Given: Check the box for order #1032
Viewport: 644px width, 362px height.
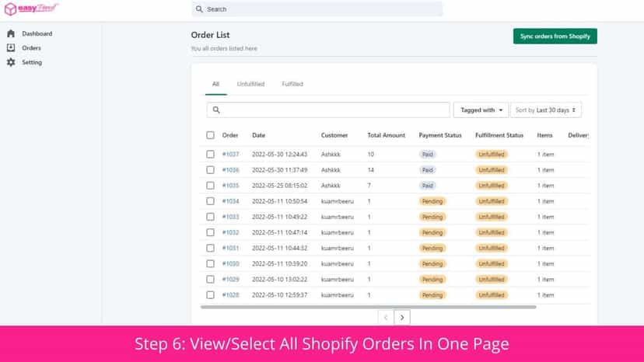Looking at the screenshot, I should pyautogui.click(x=210, y=232).
